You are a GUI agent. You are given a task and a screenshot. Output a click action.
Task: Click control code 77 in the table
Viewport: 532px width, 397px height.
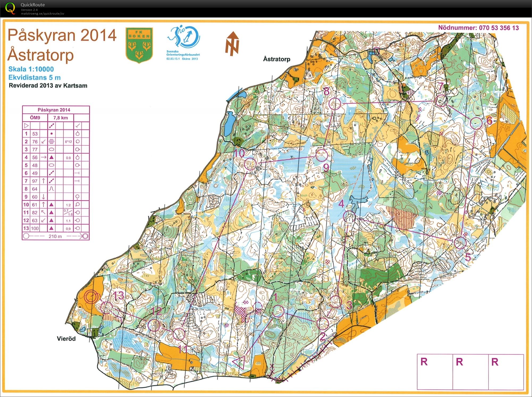click(x=35, y=149)
